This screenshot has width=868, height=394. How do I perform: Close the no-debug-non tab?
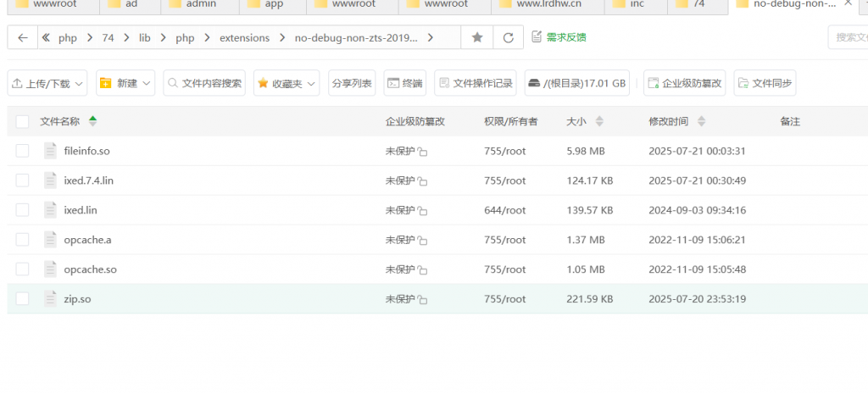(x=848, y=3)
